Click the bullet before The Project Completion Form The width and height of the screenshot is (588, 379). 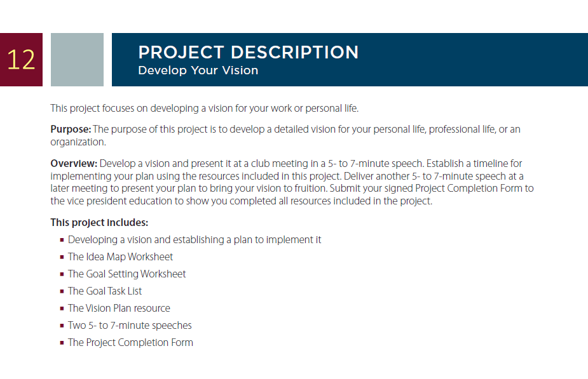(62, 343)
